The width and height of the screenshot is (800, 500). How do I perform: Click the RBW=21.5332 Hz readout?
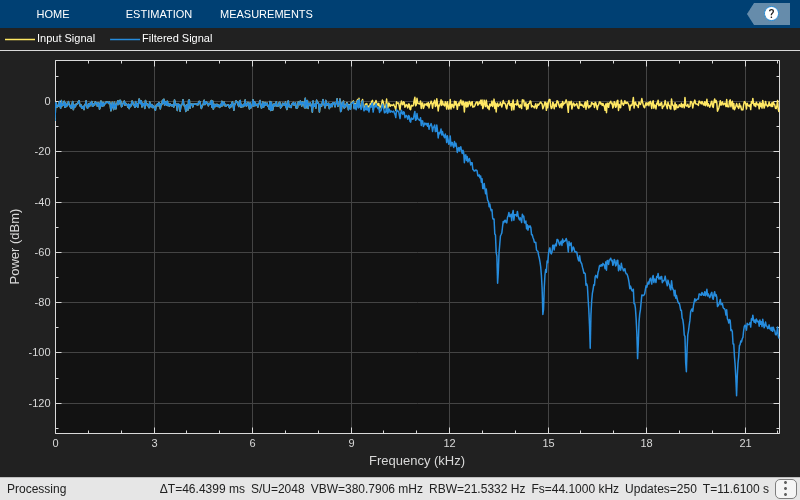click(x=477, y=489)
